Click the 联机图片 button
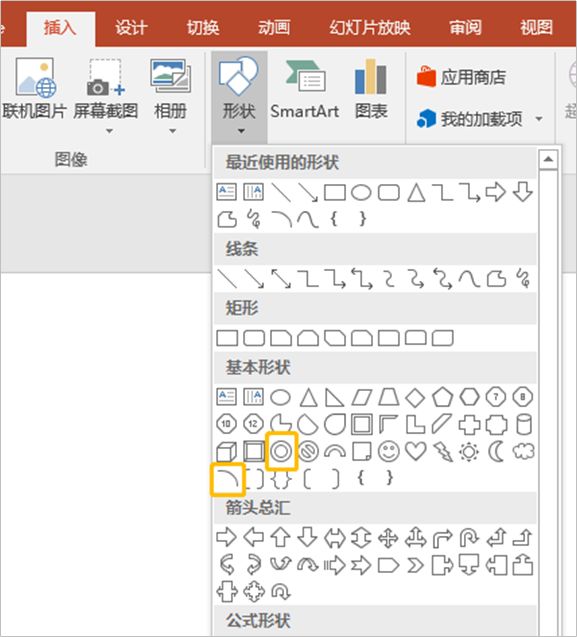This screenshot has height=637, width=577. (35, 89)
